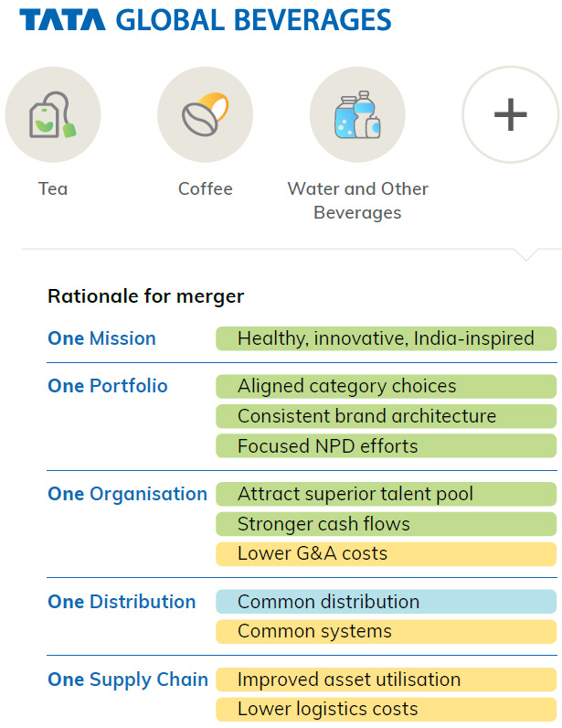The height and width of the screenshot is (728, 562).
Task: Select the One Supply Chain heading
Action: click(x=128, y=680)
